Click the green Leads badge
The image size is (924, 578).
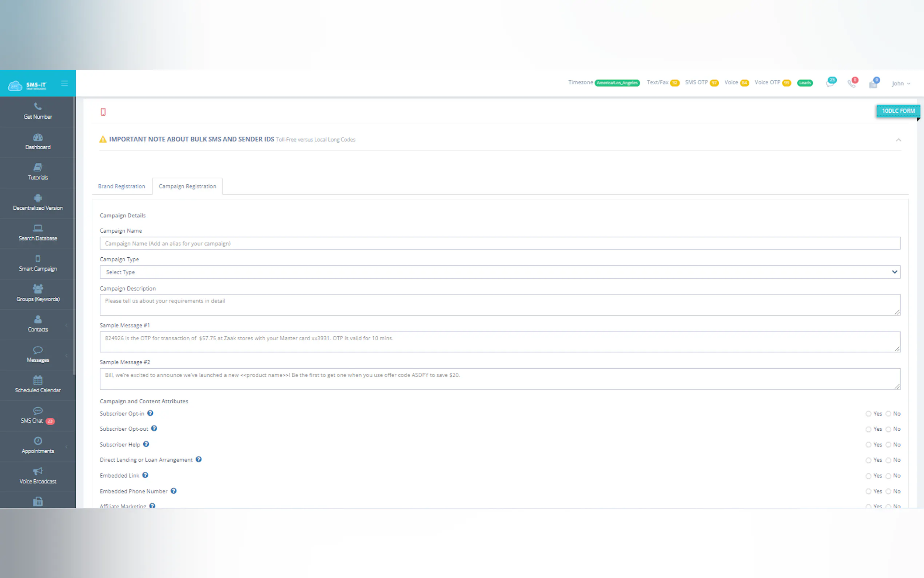[804, 83]
